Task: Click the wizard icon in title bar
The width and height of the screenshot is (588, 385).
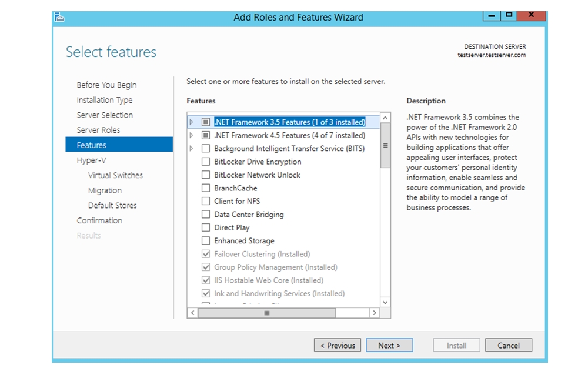Action: 59,18
